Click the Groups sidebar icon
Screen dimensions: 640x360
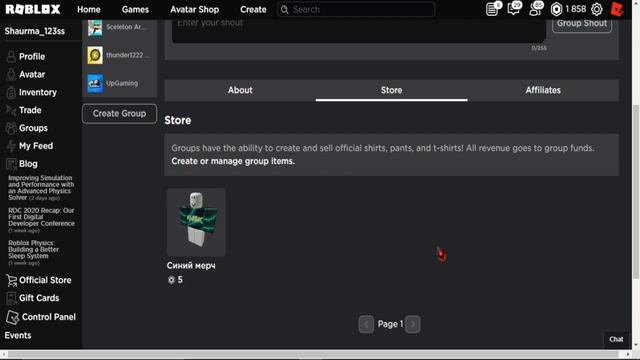[x=11, y=128]
